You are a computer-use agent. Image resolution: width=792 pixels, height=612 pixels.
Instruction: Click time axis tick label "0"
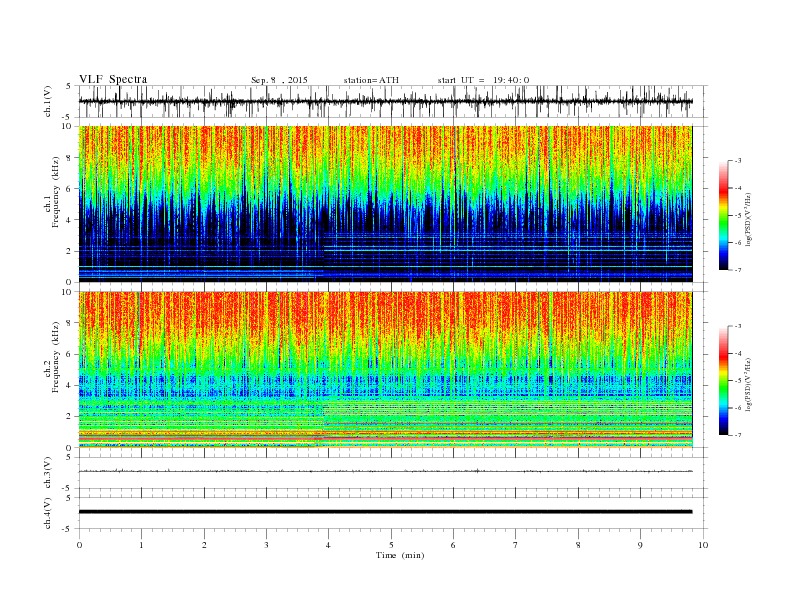(79, 545)
